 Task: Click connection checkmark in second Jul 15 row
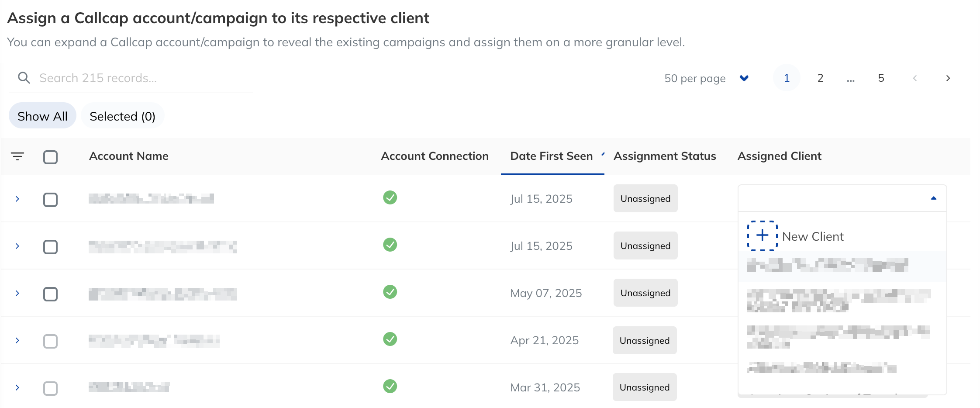(x=390, y=245)
